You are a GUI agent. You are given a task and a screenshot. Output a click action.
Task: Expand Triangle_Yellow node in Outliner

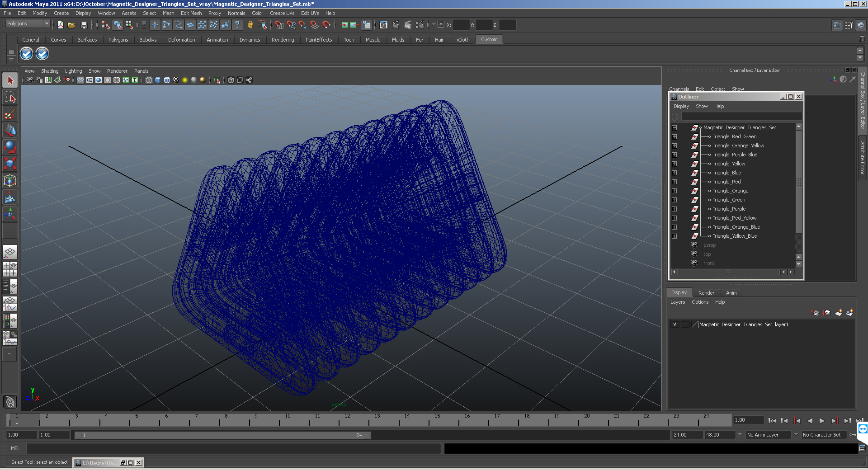[x=674, y=164]
